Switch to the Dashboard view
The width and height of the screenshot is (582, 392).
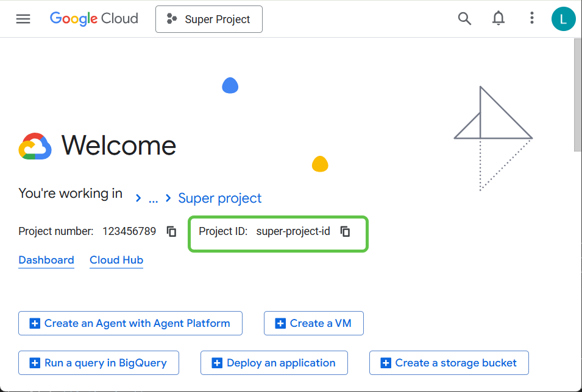click(46, 260)
